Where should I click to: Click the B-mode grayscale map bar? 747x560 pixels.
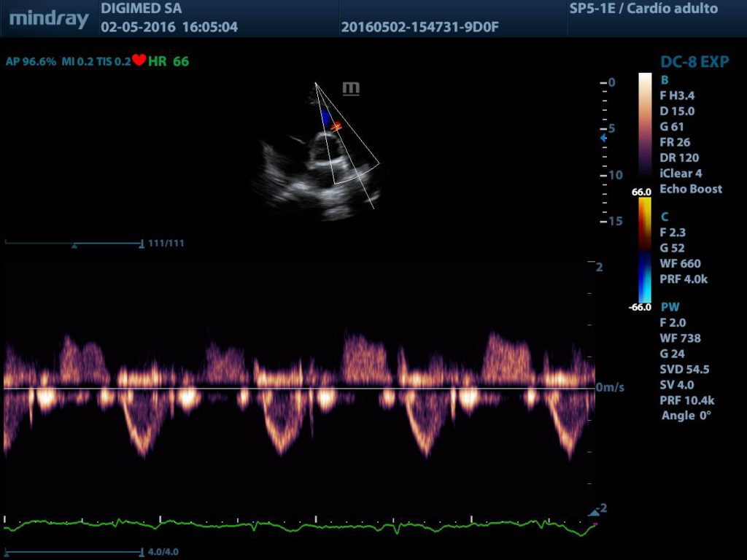(x=645, y=125)
